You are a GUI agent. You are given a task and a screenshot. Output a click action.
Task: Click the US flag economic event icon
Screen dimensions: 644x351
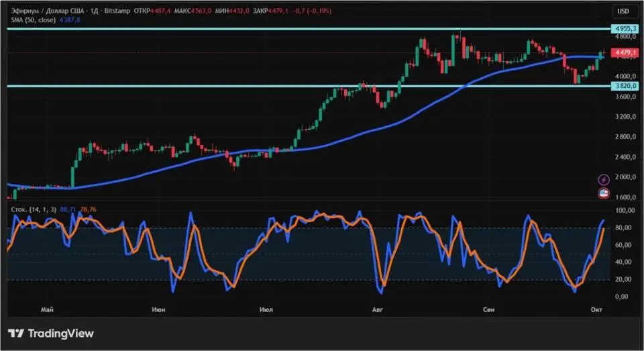[x=603, y=194]
